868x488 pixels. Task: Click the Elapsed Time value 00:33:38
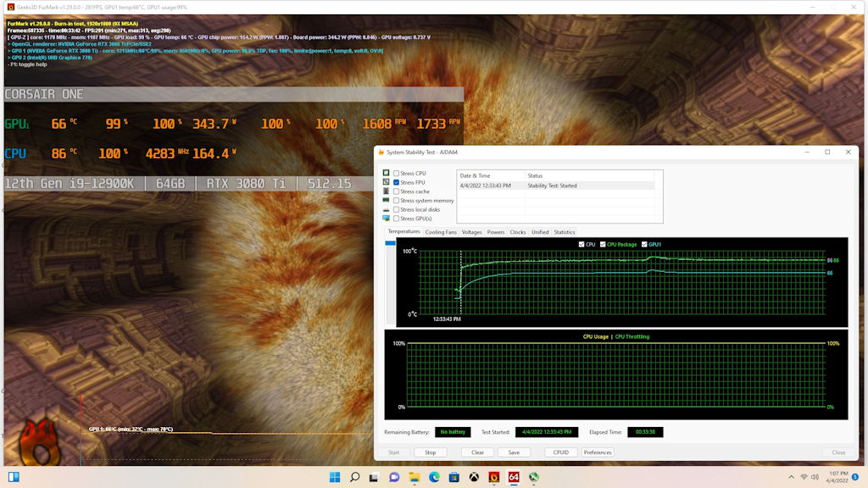coord(645,432)
